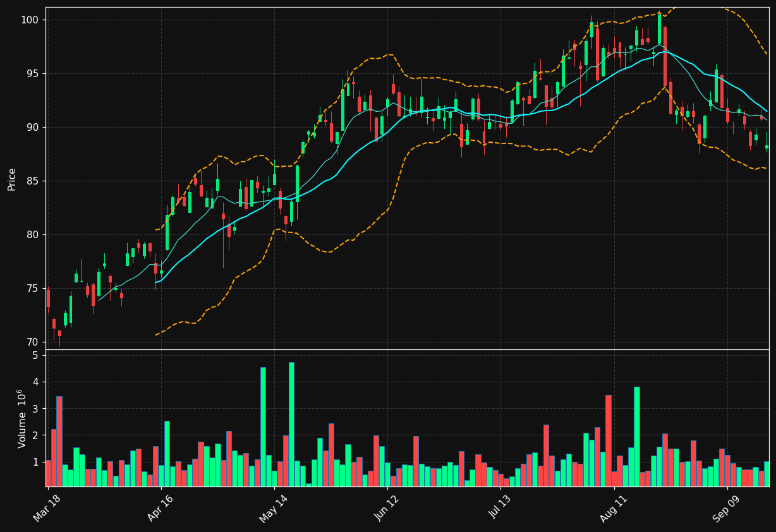Click volume axis tick "4"

click(35, 382)
